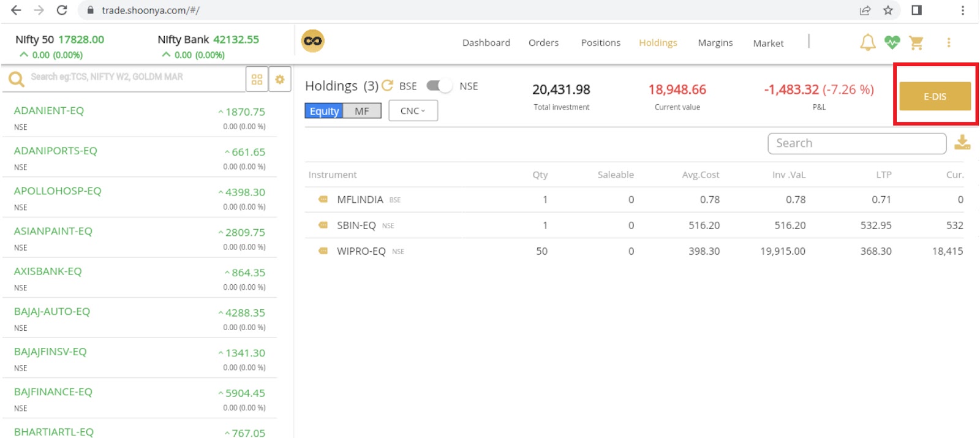The image size is (980, 438).
Task: Click P&L figure -1,483.32
Action: pos(791,89)
